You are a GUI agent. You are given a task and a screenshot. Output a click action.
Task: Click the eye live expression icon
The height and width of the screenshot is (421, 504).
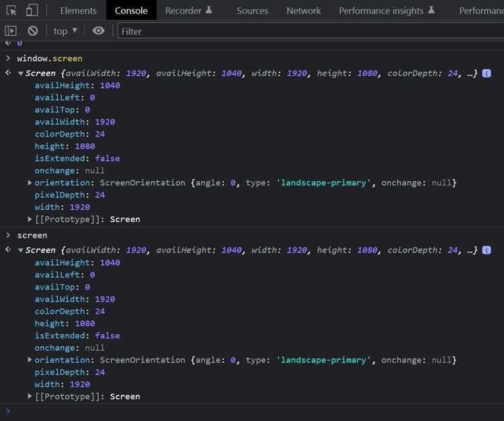[98, 31]
